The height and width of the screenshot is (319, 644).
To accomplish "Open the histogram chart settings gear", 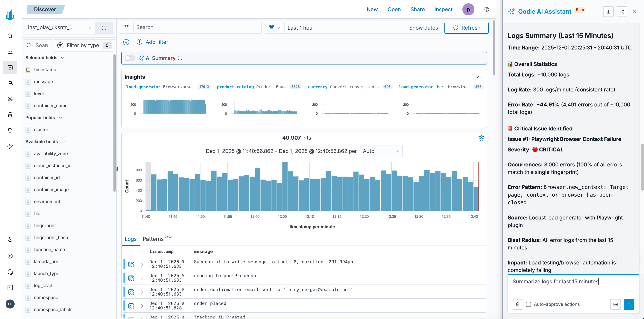I will [482, 138].
